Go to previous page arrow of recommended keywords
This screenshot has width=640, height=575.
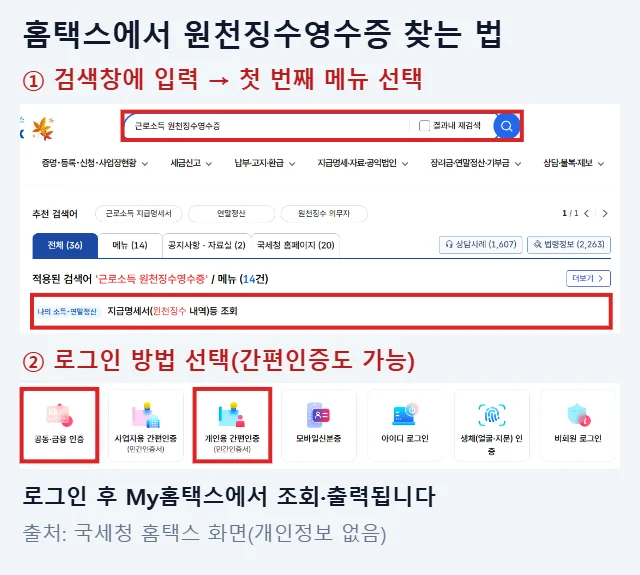pos(587,213)
